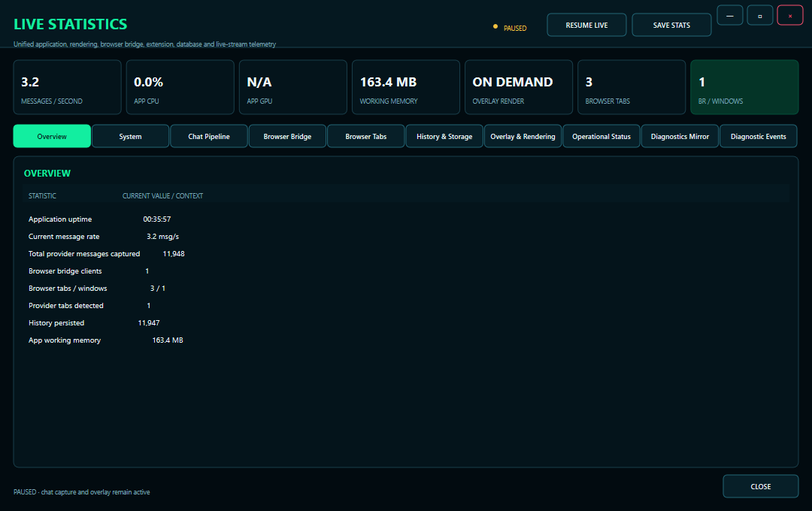The width and height of the screenshot is (812, 511).
Task: Save stats with the Save Stats button
Action: click(x=671, y=25)
